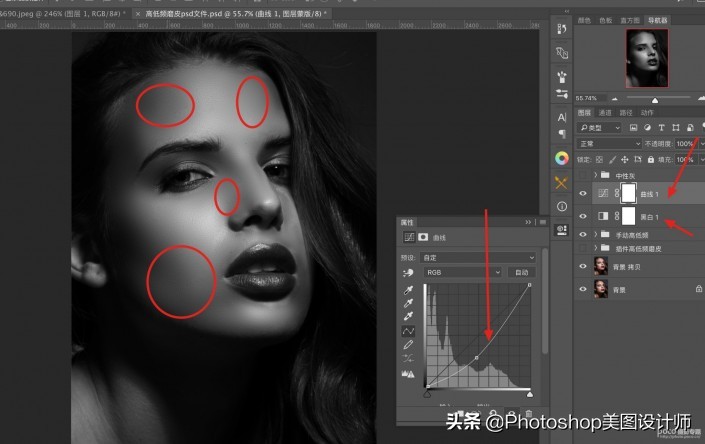Choose the edit-points curve tool
The width and height of the screenshot is (705, 444).
pyautogui.click(x=408, y=331)
